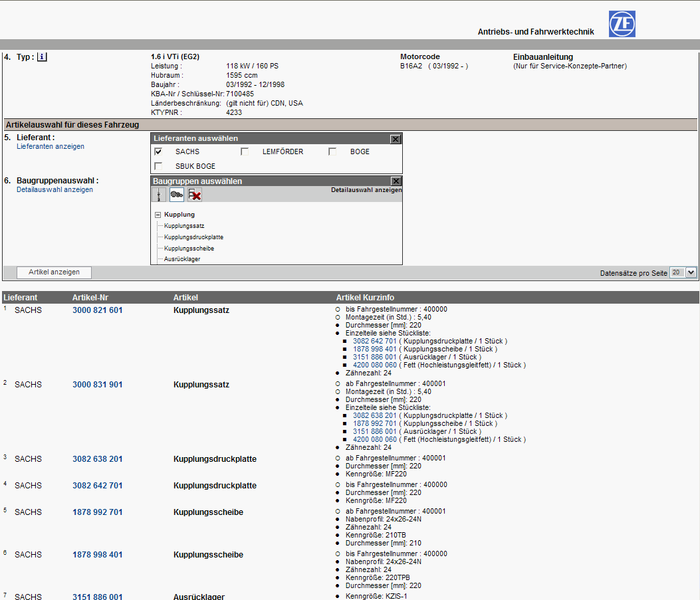This screenshot has height=600, width=700.
Task: Click Kenngröße: 220TPB text
Action: click(x=378, y=577)
